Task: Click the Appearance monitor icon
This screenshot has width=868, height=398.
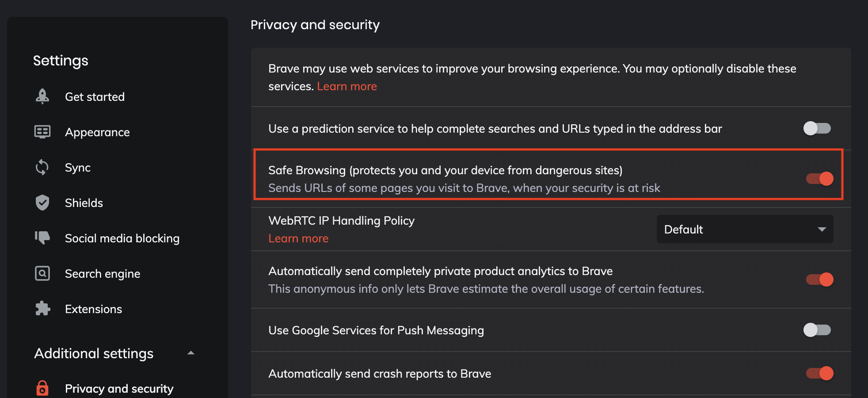Action: pos(42,132)
